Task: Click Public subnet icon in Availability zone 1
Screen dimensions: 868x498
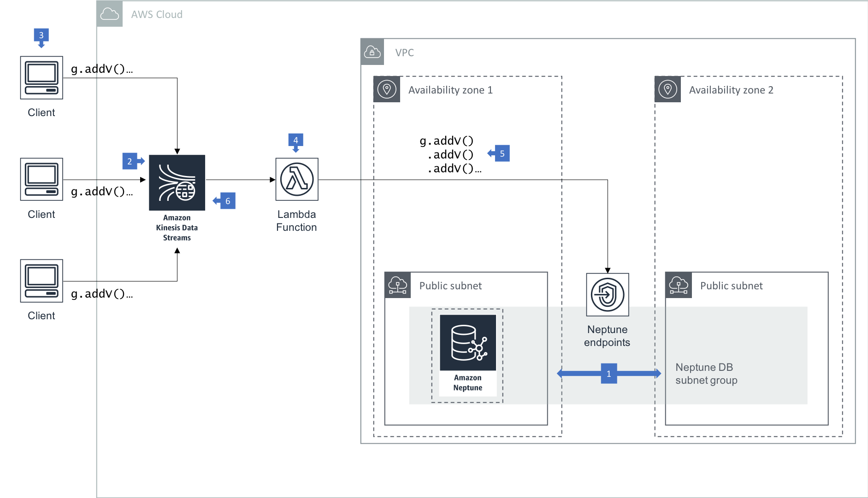Action: pos(397,285)
